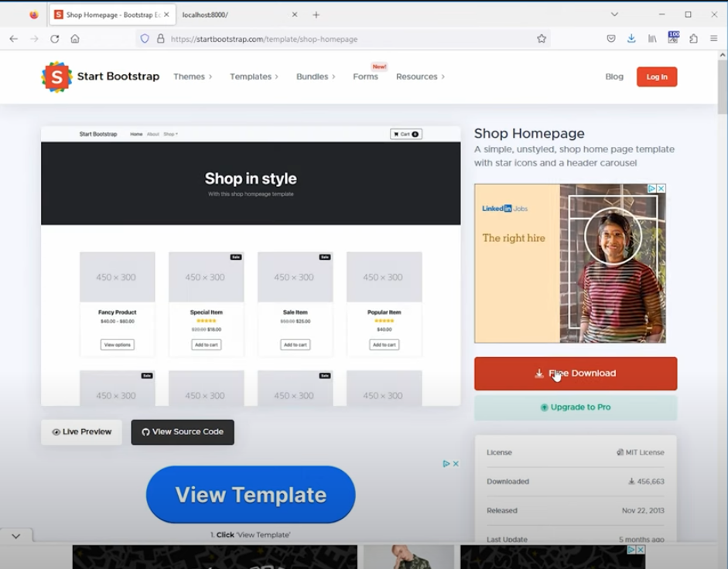Click the Log In button
Image resolution: width=728 pixels, height=569 pixels.
pyautogui.click(x=657, y=77)
